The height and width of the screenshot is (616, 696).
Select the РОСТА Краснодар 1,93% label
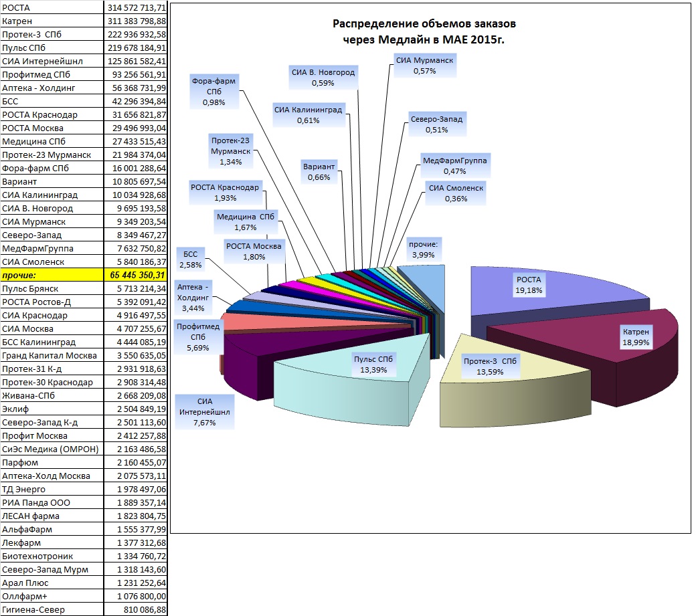point(225,193)
